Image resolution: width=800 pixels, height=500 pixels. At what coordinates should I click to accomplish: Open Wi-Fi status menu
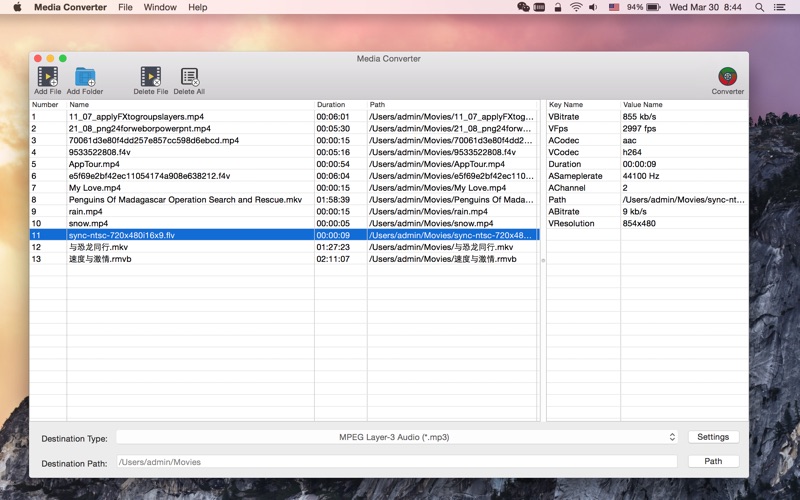point(576,7)
